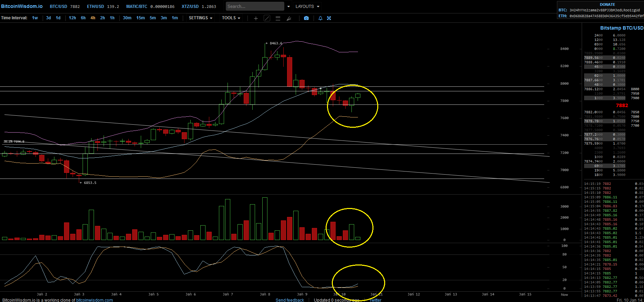Open price alerts bell icon

tap(320, 18)
